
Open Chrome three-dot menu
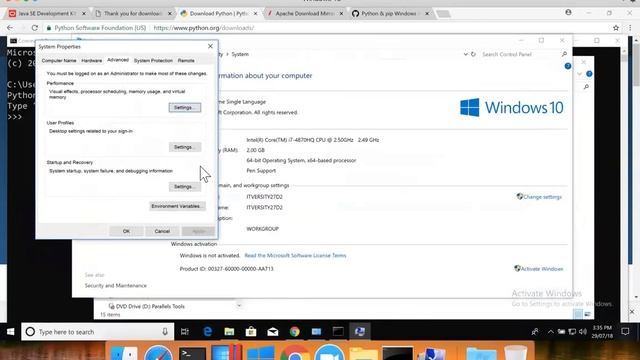630,28
